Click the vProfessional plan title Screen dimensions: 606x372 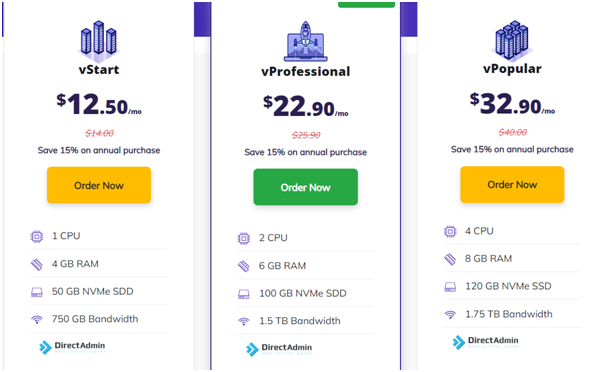tap(305, 71)
